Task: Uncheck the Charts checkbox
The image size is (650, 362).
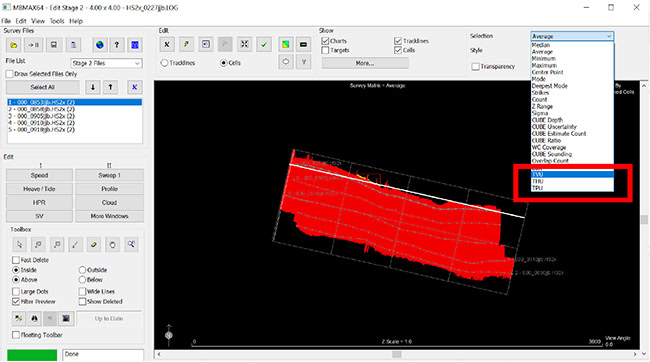Action: click(325, 41)
